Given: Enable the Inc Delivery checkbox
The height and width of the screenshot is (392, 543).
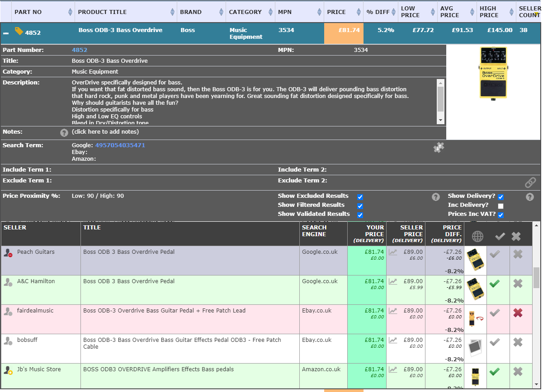Looking at the screenshot, I should coord(501,206).
